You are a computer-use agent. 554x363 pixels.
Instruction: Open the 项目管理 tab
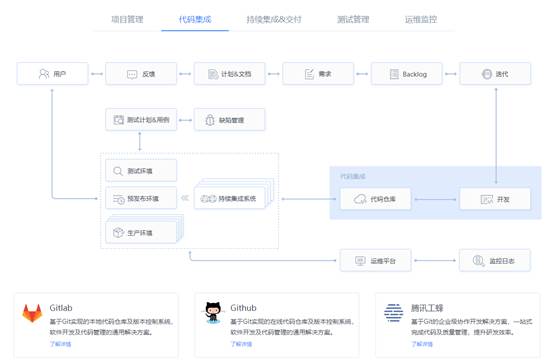127,19
